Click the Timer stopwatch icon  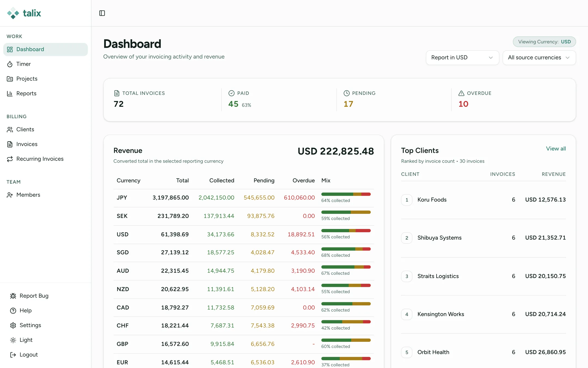pos(10,64)
